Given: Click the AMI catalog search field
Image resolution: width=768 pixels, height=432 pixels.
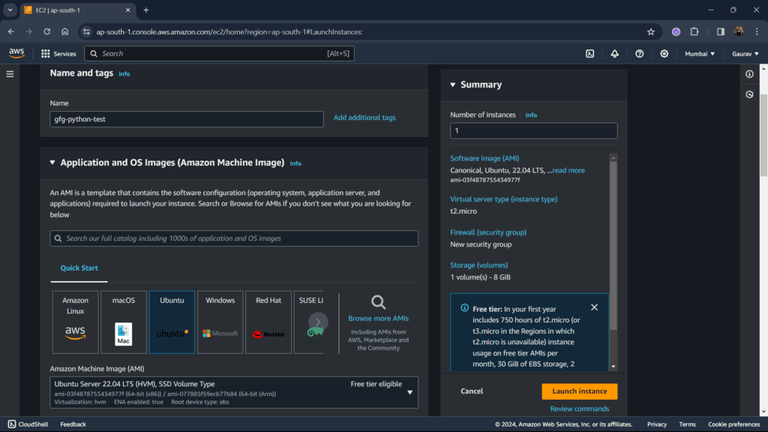Looking at the screenshot, I should click(234, 239).
